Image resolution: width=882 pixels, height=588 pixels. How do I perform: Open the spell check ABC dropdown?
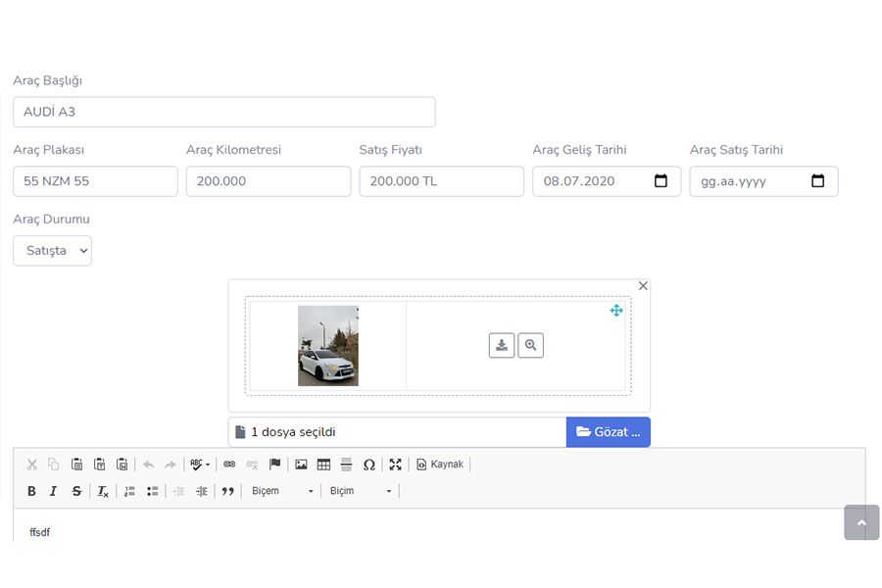click(x=200, y=465)
